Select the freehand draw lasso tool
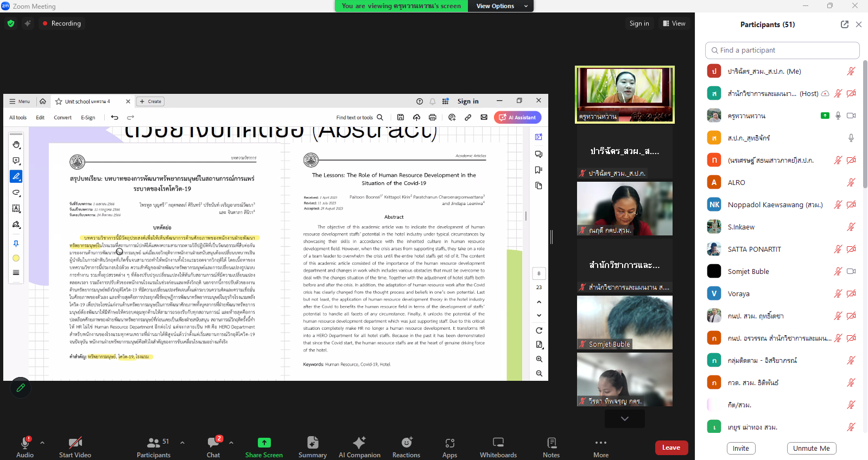 pos(16,193)
